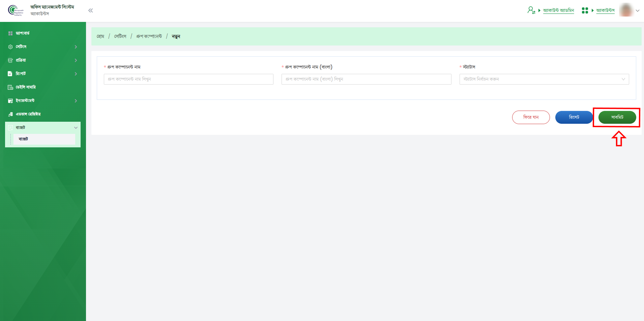Viewport: 644px width, 321px height.
Task: Click the ফিরে যান button
Action: [531, 117]
